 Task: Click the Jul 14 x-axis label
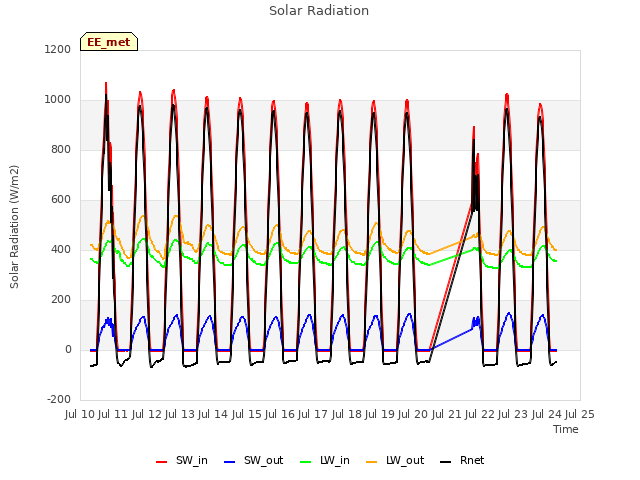point(213,414)
